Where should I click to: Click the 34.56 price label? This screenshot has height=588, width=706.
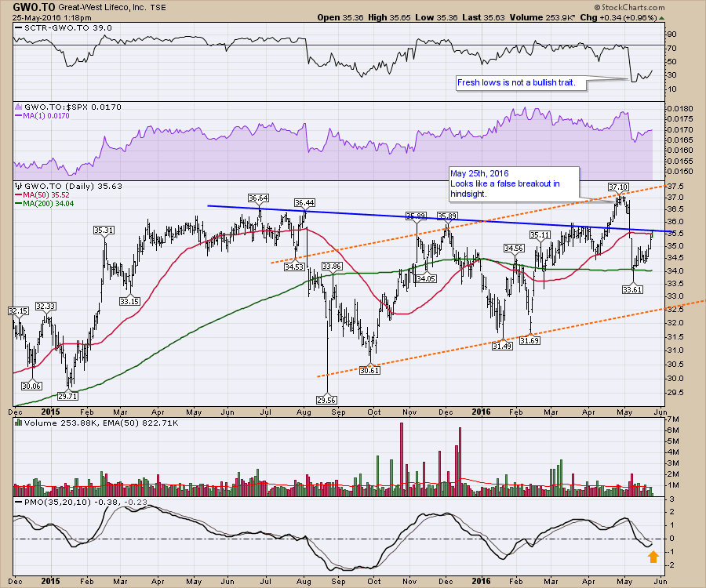point(514,249)
